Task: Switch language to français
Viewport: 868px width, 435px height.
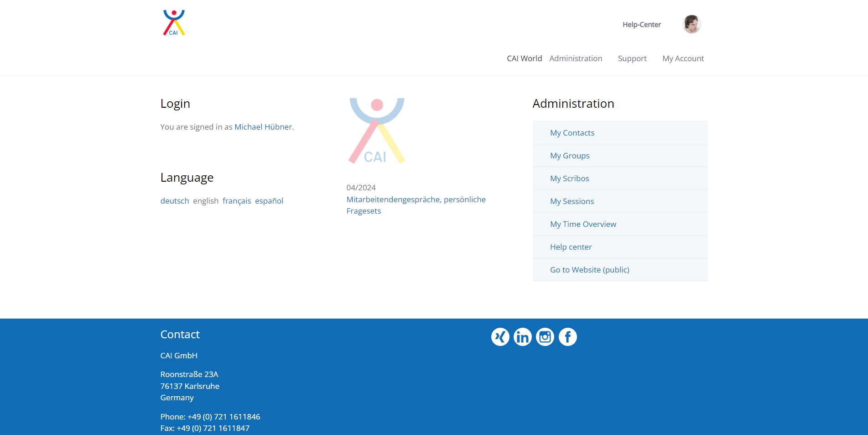Action: pos(237,201)
